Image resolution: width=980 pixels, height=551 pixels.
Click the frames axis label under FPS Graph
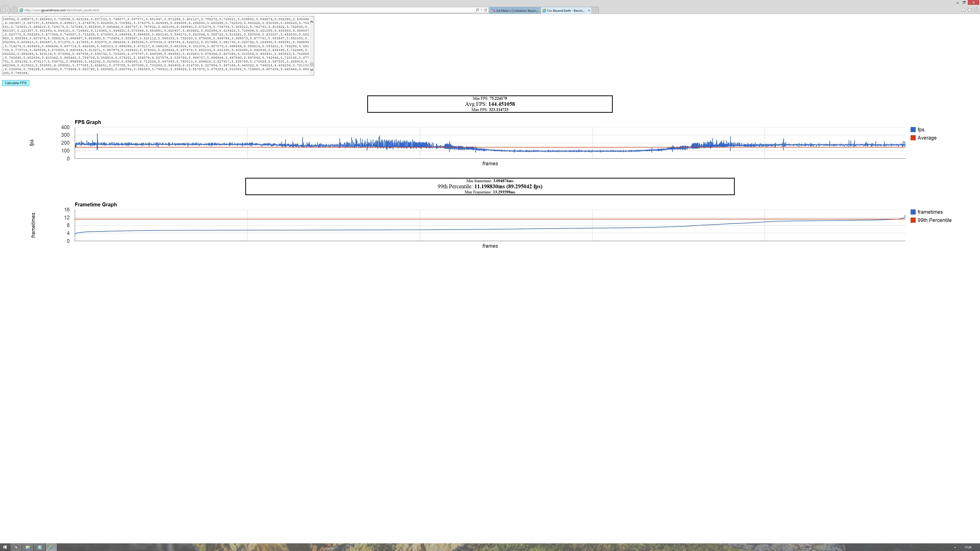click(490, 164)
